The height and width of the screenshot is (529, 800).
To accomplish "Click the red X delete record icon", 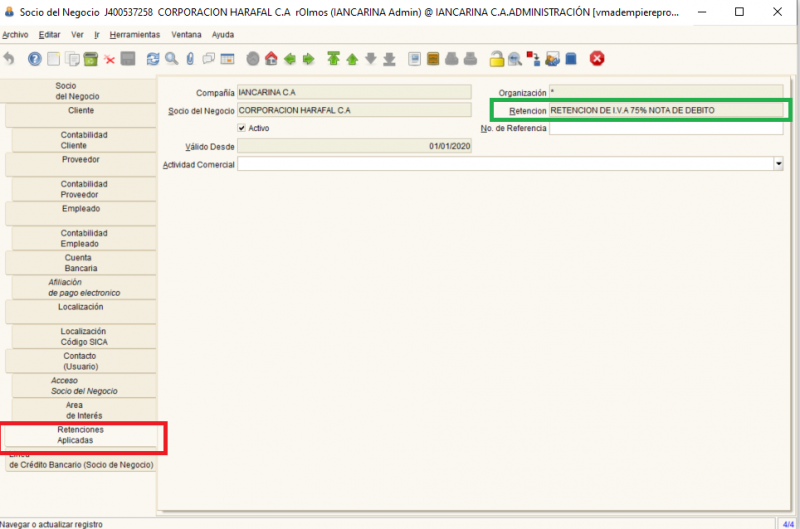I will pyautogui.click(x=109, y=59).
